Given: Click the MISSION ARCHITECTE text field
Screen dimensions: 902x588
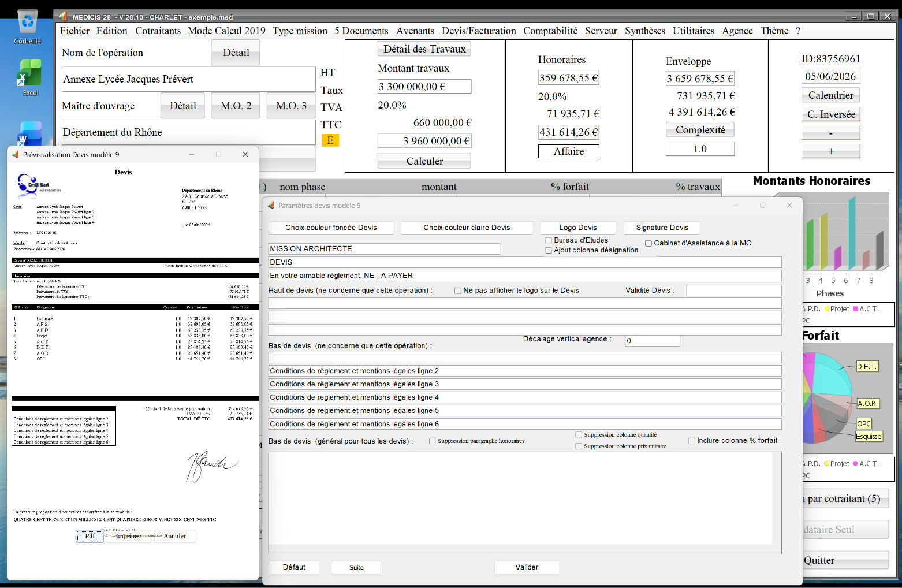Looking at the screenshot, I should pyautogui.click(x=384, y=249).
